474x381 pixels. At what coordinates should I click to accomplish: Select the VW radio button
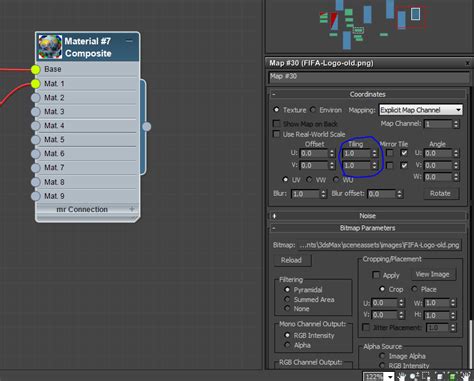[309, 179]
